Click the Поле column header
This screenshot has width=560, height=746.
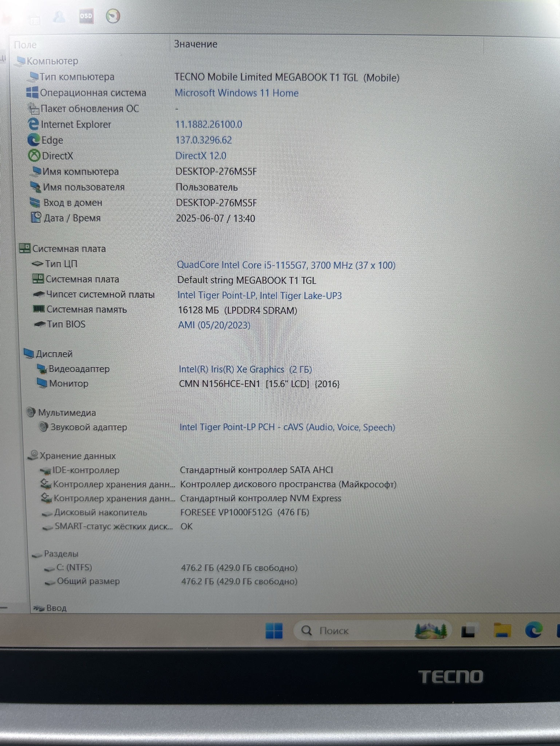pyautogui.click(x=25, y=45)
